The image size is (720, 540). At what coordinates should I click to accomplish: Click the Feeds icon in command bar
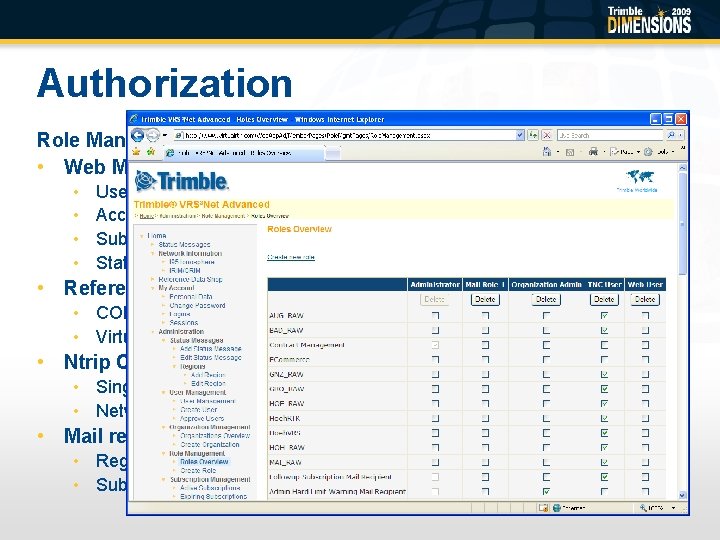[570, 152]
